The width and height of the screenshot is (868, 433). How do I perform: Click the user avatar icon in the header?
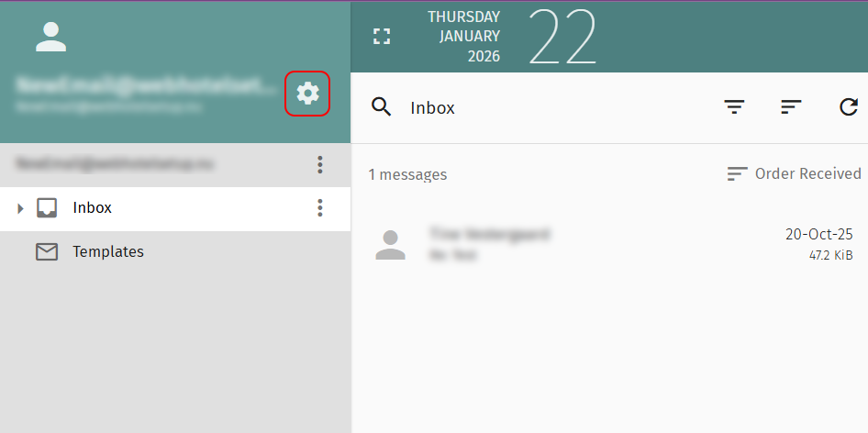[51, 37]
